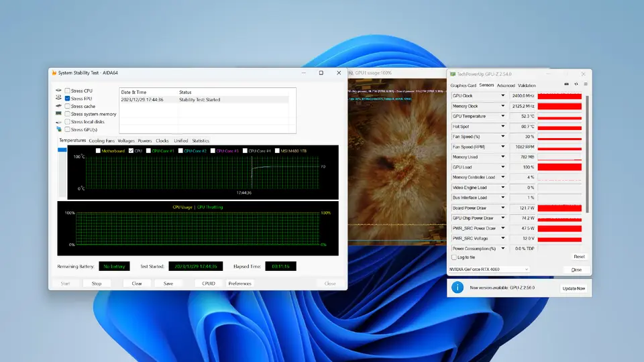This screenshot has width=644, height=362.
Task: Open the Graphics Card tab in GPU-Z
Action: [x=464, y=85]
